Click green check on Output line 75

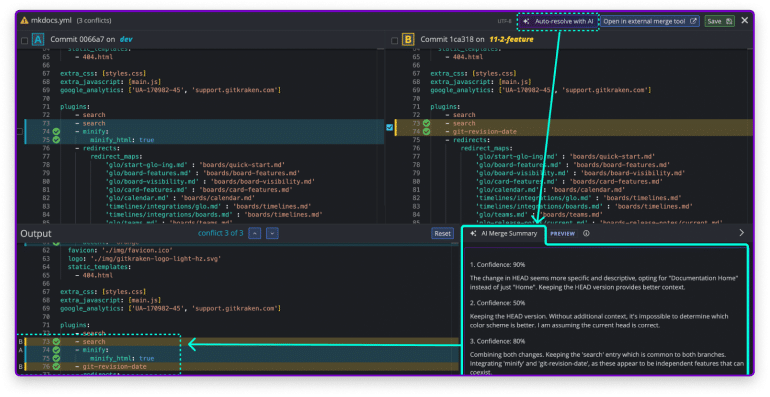tap(56, 358)
